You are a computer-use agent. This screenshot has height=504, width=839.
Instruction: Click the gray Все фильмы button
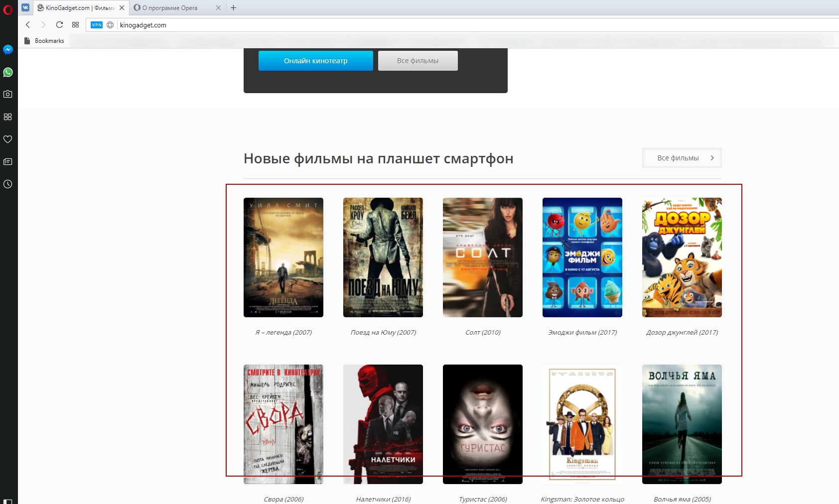(418, 61)
